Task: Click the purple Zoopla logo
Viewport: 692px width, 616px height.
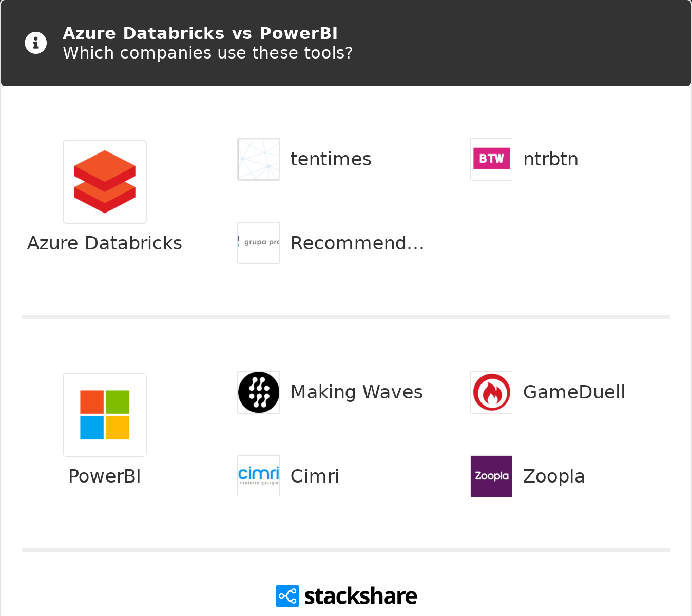Action: tap(491, 476)
